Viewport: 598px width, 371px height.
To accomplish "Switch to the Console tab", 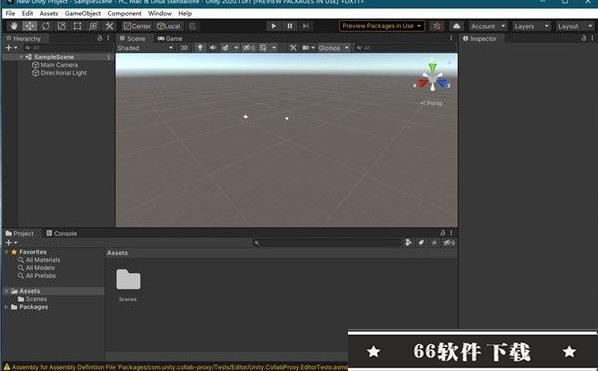I will tap(62, 233).
